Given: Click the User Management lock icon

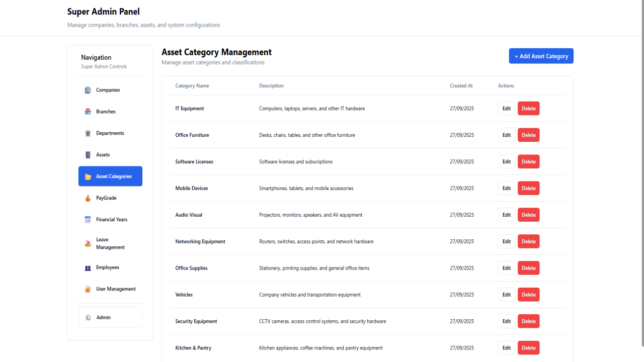Looking at the screenshot, I should 88,289.
